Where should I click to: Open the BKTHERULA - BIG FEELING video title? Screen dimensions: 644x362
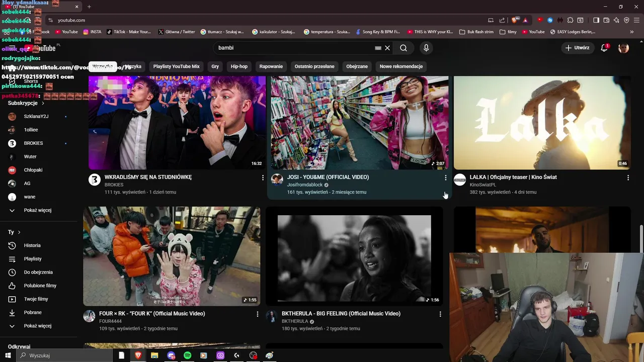(x=341, y=314)
